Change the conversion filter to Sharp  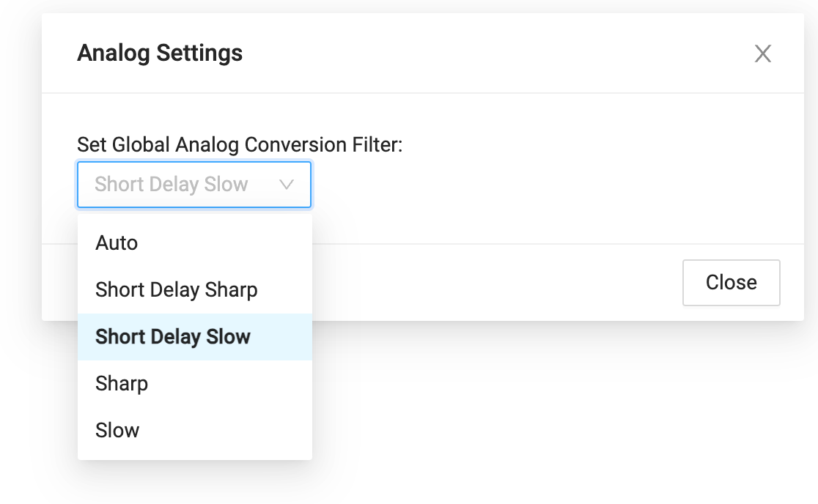(122, 384)
